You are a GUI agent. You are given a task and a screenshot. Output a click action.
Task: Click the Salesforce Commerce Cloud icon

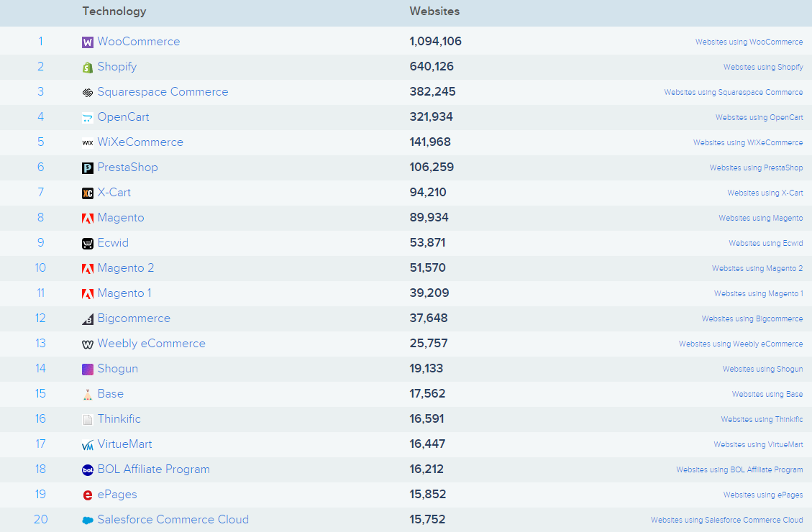coord(88,520)
